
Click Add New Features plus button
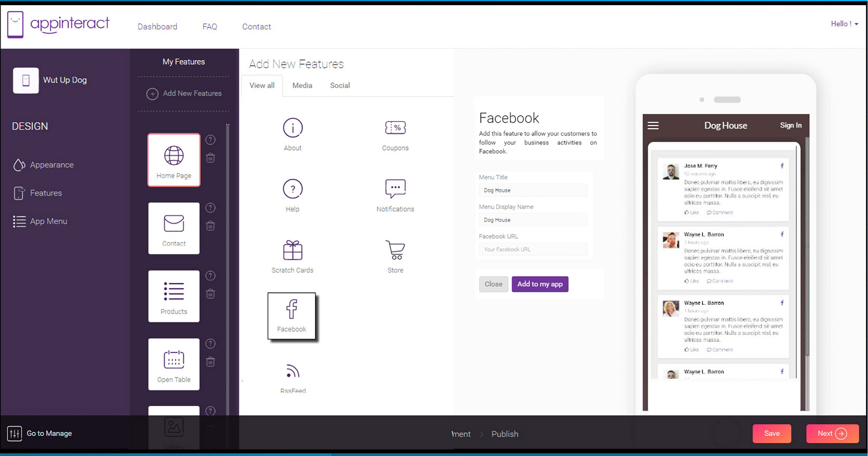pyautogui.click(x=152, y=94)
